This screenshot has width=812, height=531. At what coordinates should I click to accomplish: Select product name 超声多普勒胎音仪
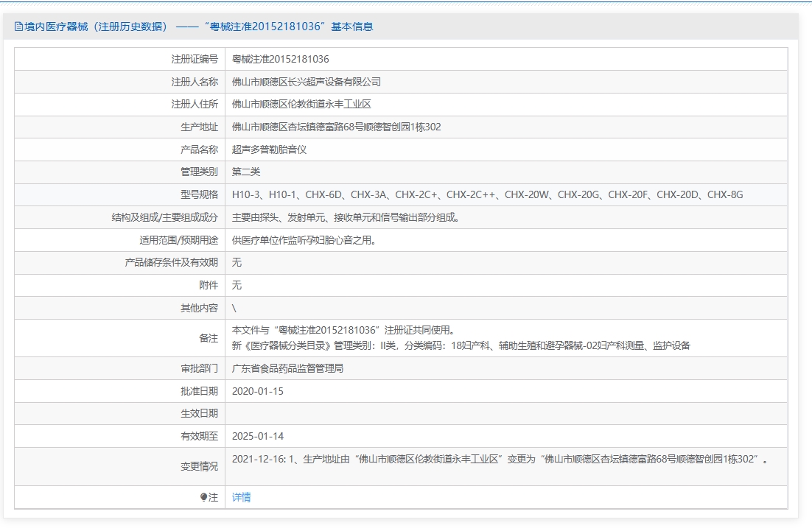(269, 150)
